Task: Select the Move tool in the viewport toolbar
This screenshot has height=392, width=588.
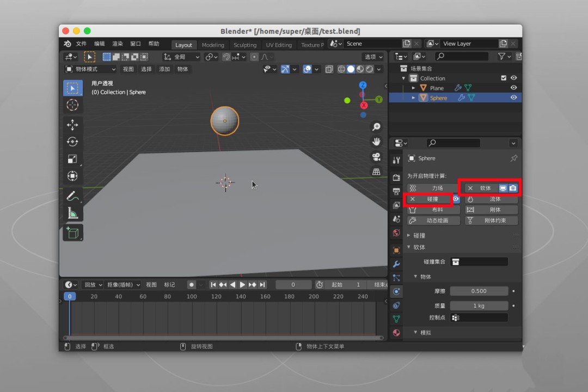Action: [x=72, y=125]
